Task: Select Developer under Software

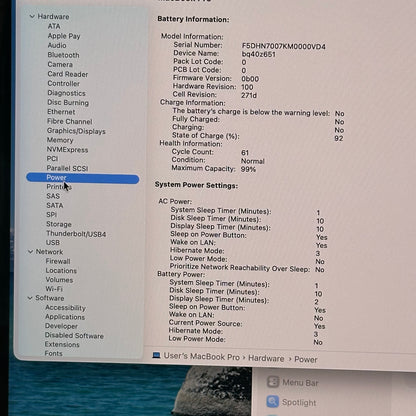Action: 61,326
